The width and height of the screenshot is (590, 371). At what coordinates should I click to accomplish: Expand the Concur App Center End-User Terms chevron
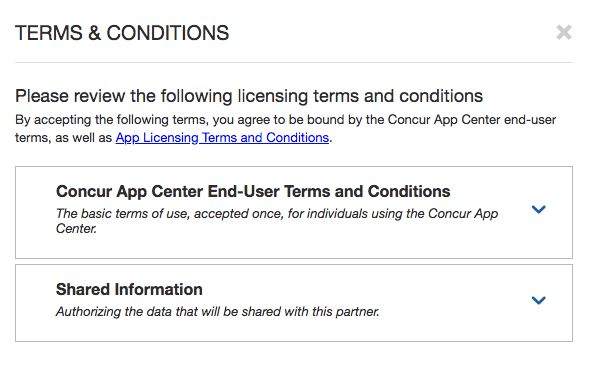pos(538,209)
